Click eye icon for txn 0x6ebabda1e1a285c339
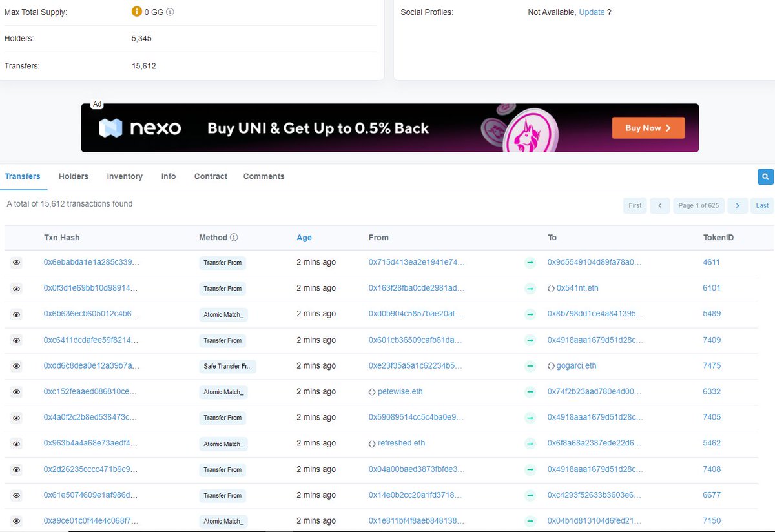This screenshot has height=532, width=775. 17,263
